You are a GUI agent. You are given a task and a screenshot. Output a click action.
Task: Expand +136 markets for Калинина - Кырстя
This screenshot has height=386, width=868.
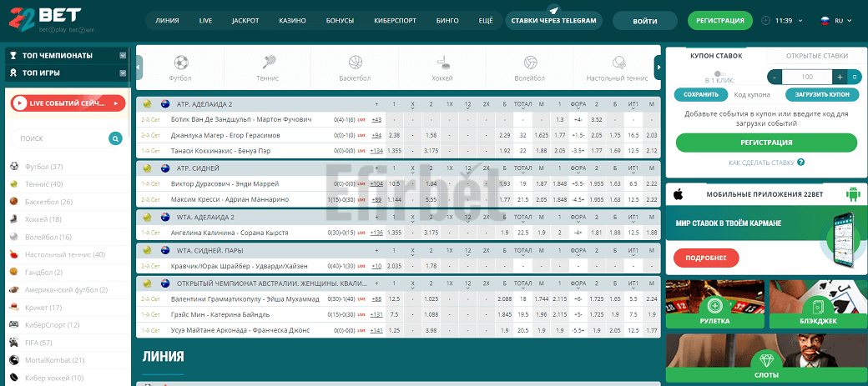click(x=377, y=233)
